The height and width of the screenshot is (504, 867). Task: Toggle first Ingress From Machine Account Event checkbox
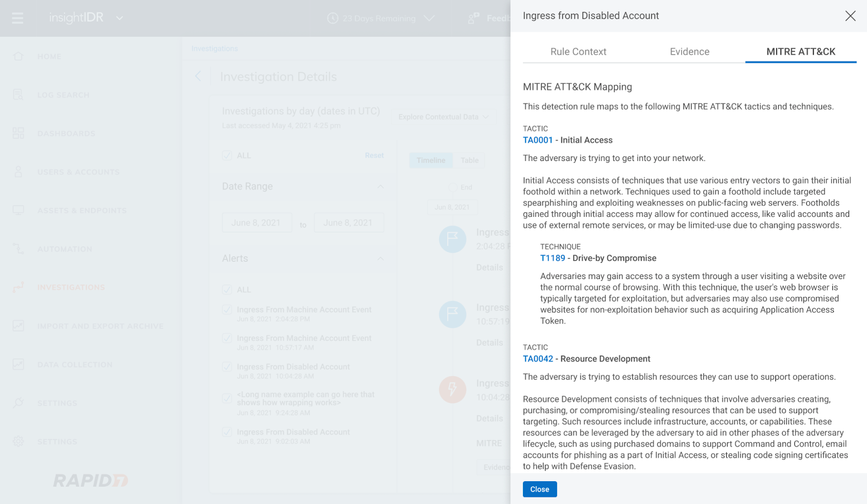click(x=227, y=310)
